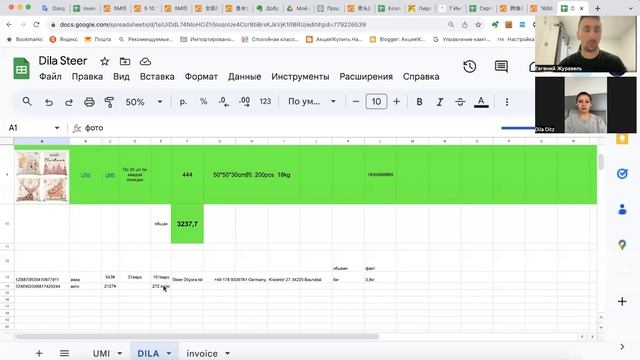Open the move-to-folder icon
This screenshot has height=360, width=640.
pos(125,62)
